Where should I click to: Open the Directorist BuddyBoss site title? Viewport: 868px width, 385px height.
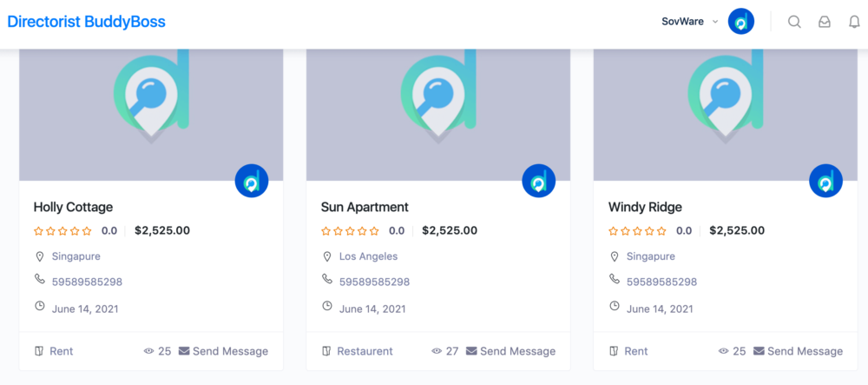(x=86, y=22)
